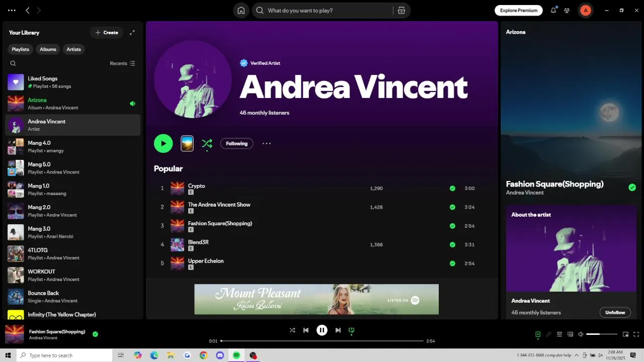This screenshot has height=362, width=644.
Task: Open the Browse icon in search bar
Action: (401, 11)
